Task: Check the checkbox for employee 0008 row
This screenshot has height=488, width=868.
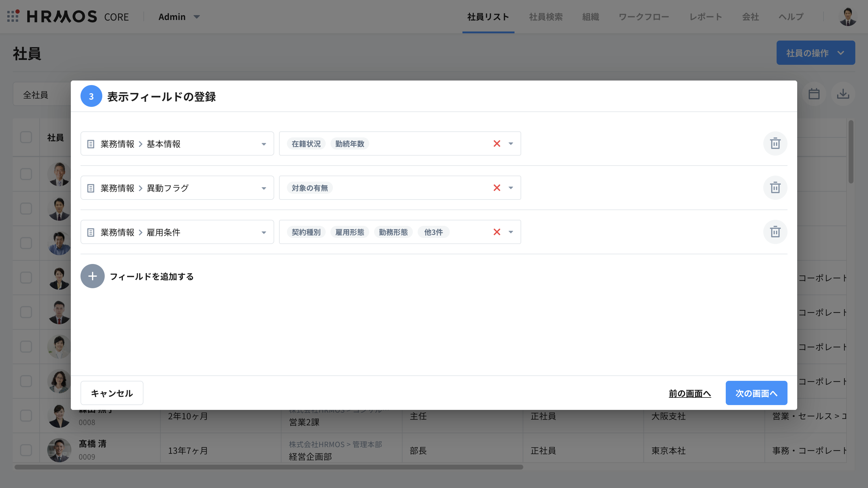Action: click(26, 416)
